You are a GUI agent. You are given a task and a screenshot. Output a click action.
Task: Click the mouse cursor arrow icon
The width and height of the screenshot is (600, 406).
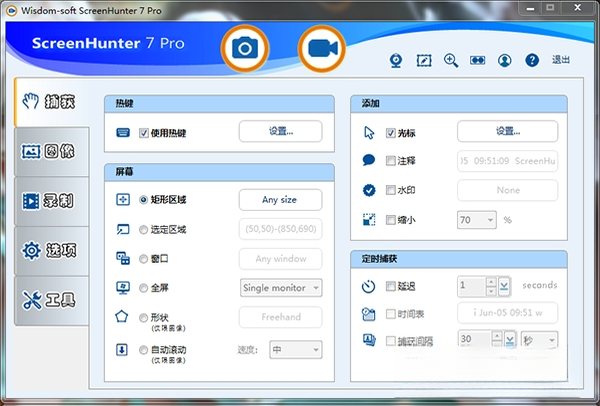point(369,133)
